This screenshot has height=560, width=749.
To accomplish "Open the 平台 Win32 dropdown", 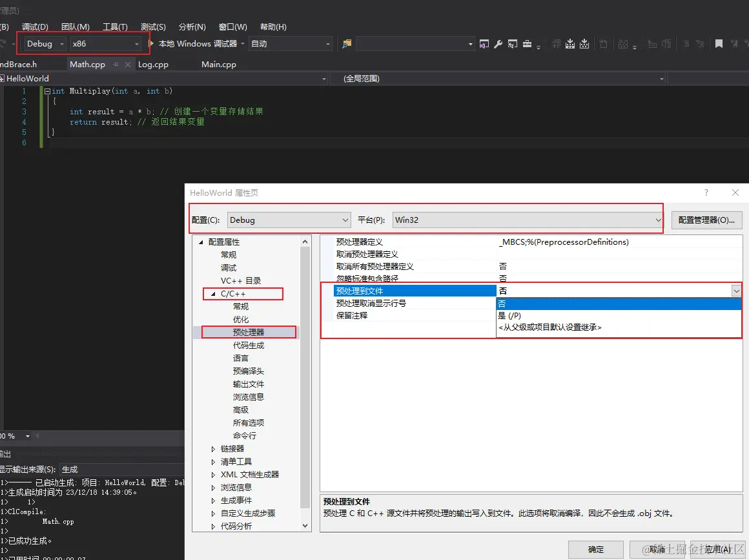I will click(x=528, y=220).
